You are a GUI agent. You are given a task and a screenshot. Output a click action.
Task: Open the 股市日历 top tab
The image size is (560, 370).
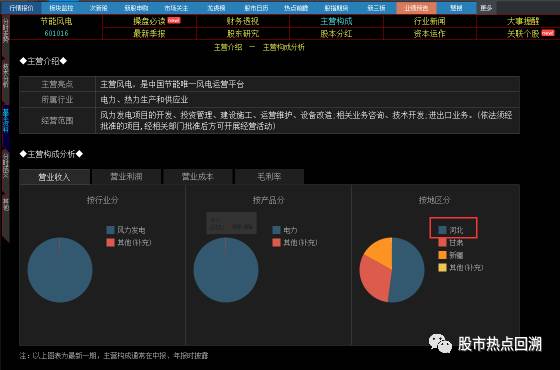256,8
